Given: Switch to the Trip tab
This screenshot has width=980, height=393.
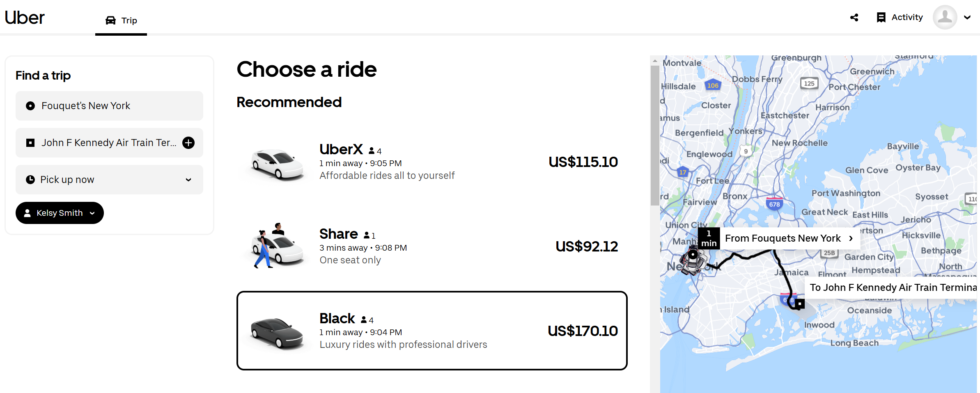Looking at the screenshot, I should tap(121, 21).
